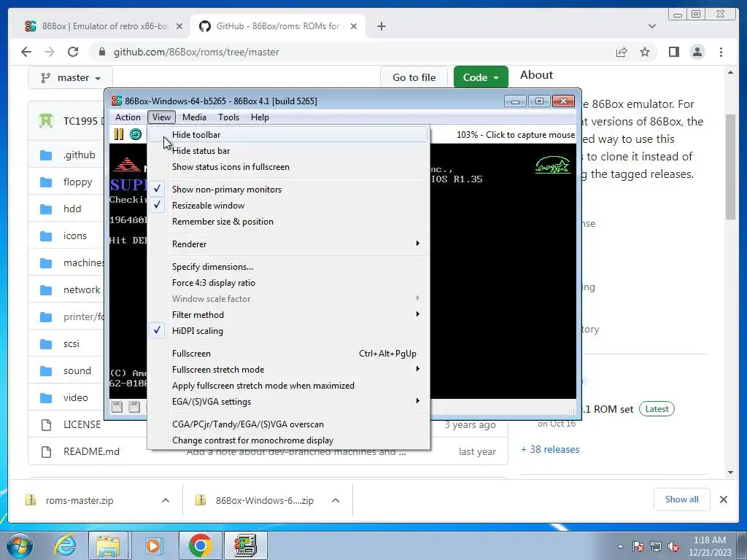This screenshot has height=560, width=747.
Task: Toggle CGA/PCjr/Tandy/EGA/(S)VGA overscan
Action: click(x=289, y=424)
